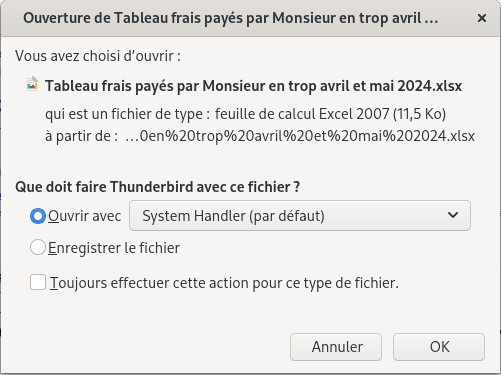Click the xlsx spreadsheet file icon
This screenshot has width=501, height=375.
click(32, 84)
